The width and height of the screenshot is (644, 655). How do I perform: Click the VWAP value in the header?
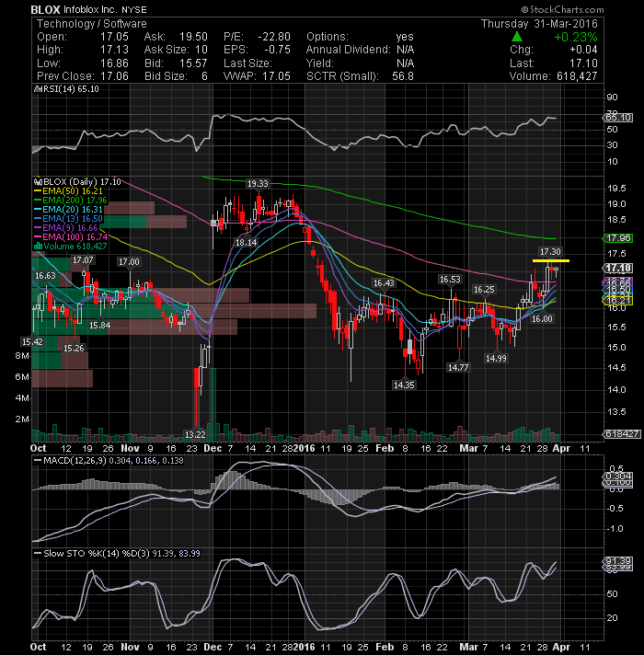coord(276,76)
